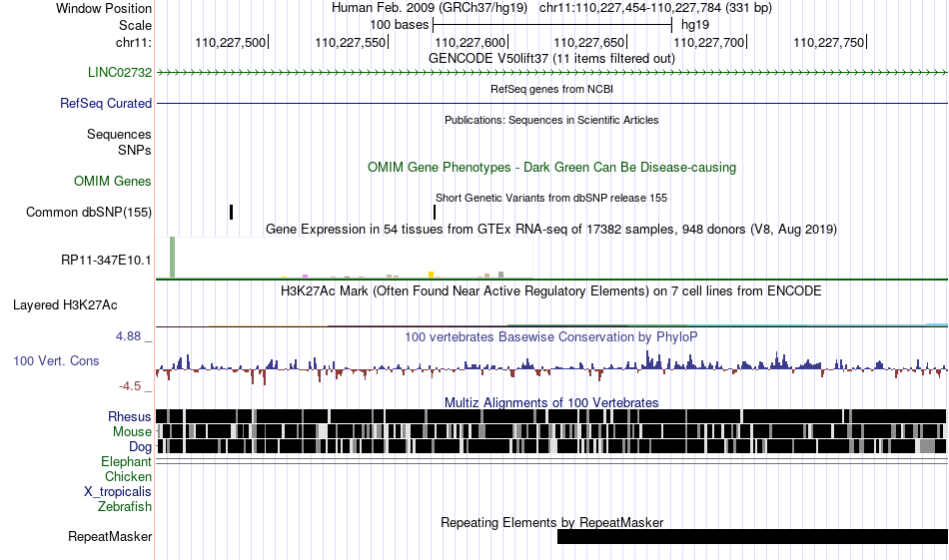Select the OMIM Genes track label

tap(113, 181)
